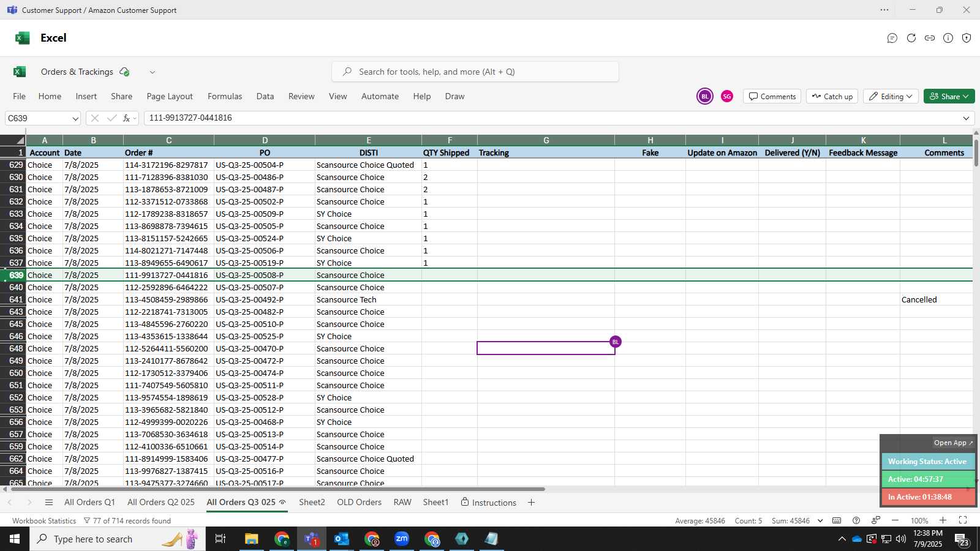Click Open App in the tracker widget
Screen dimensions: 980x551
[x=953, y=443]
